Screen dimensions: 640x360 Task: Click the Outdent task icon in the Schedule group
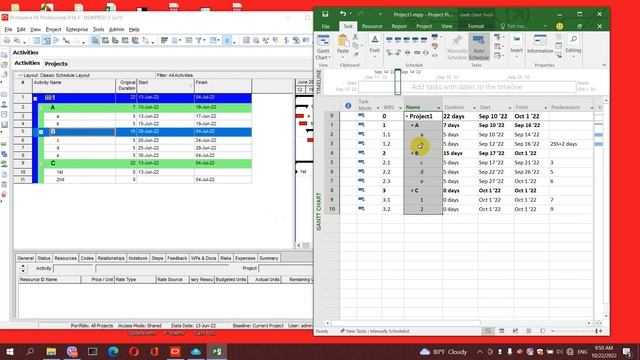(x=389, y=52)
